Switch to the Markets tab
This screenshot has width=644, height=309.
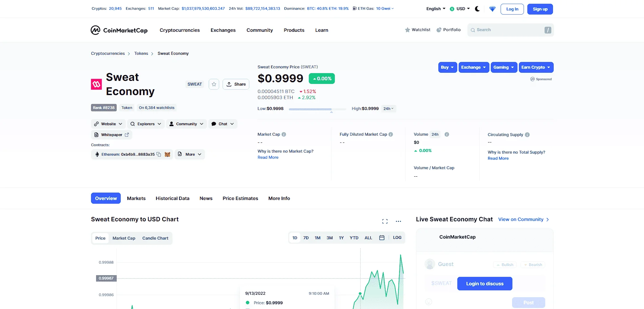click(x=136, y=198)
